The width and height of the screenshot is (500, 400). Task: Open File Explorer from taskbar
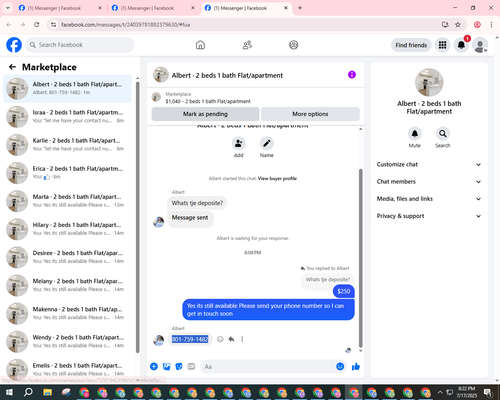(48, 392)
